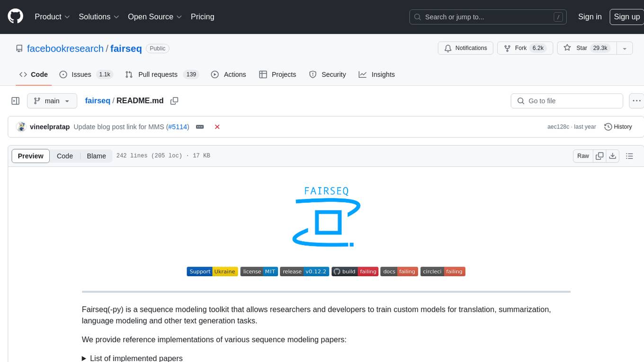Screen dimensions: 644x362
Task: Switch to Blame view
Action: [96, 156]
